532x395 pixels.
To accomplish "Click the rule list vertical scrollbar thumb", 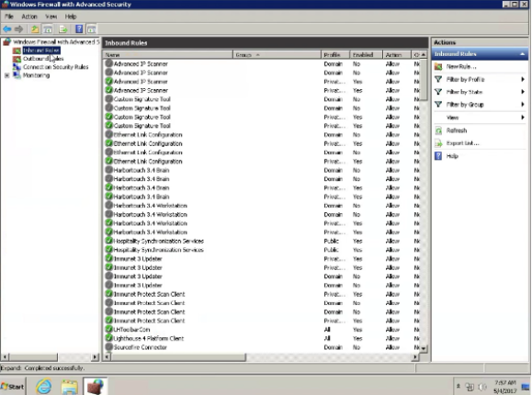I will [424, 80].
